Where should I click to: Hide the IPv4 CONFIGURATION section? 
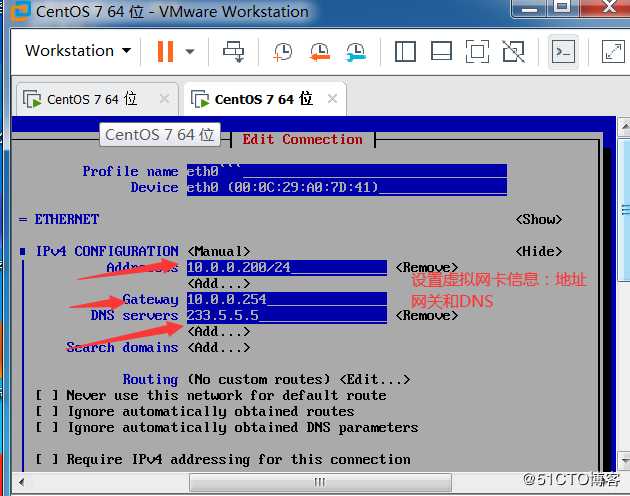click(x=539, y=252)
